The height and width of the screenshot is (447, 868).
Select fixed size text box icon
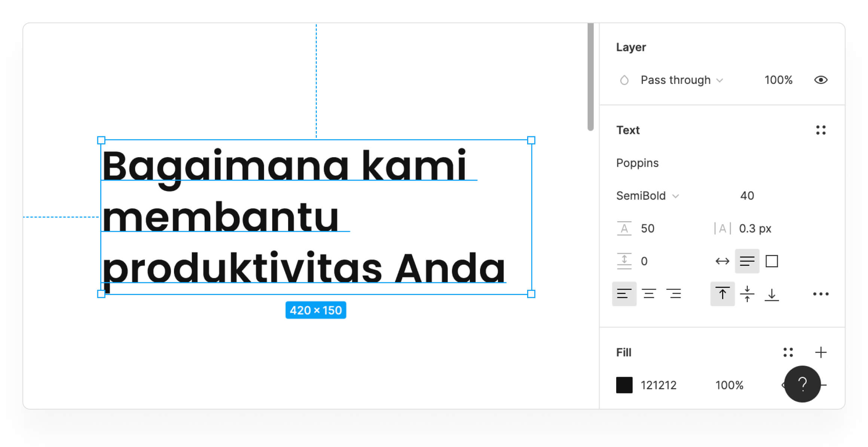click(771, 261)
